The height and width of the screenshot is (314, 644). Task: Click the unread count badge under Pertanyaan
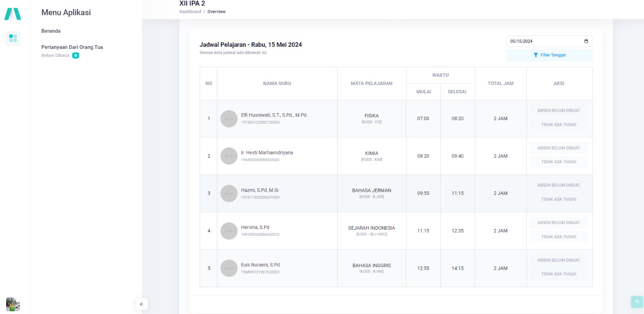coord(76,56)
